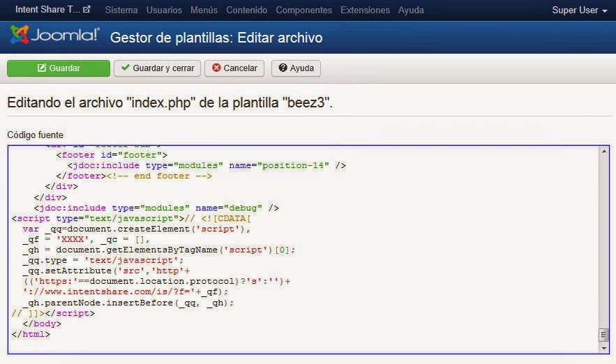Click the '<footer id="footer">' code line

tap(112, 155)
